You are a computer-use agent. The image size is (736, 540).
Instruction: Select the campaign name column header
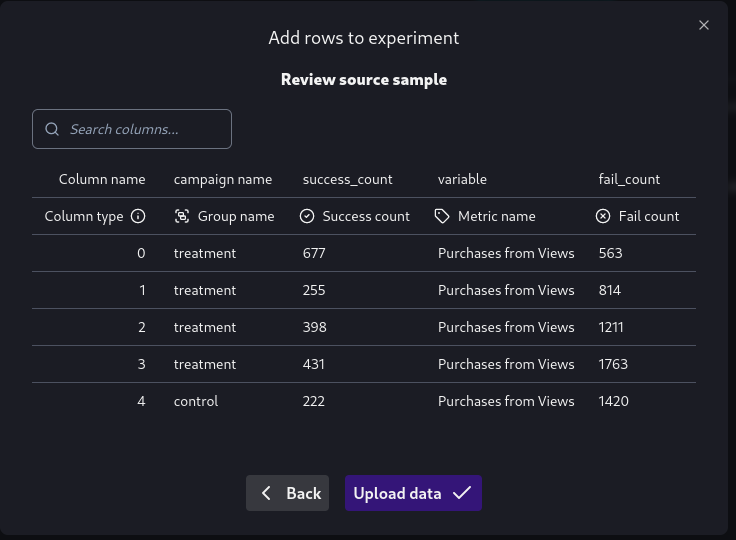(x=223, y=179)
